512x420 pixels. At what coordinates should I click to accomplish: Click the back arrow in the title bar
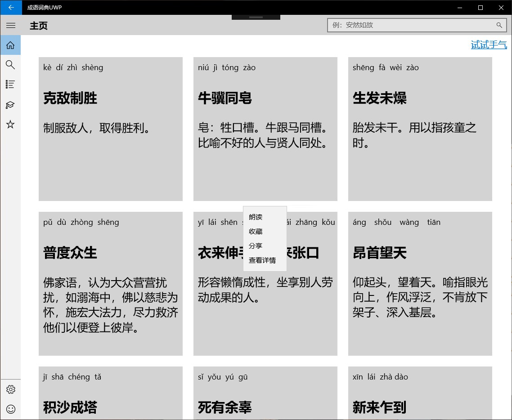[11, 8]
